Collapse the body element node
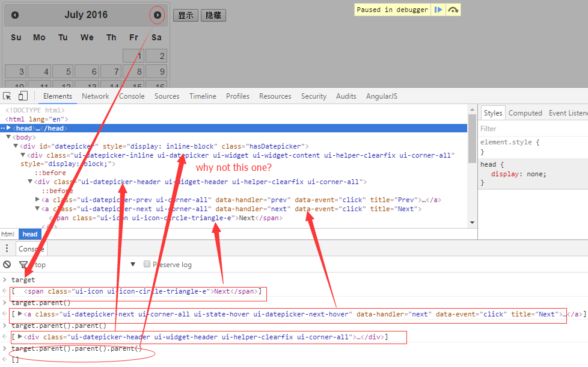The width and height of the screenshot is (588, 367). click(8, 137)
